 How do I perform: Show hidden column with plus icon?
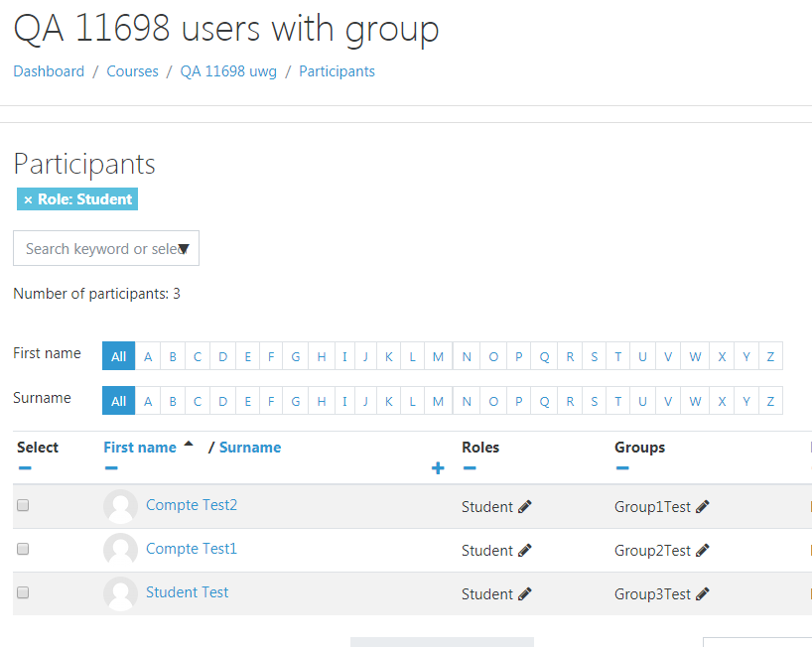(x=438, y=468)
